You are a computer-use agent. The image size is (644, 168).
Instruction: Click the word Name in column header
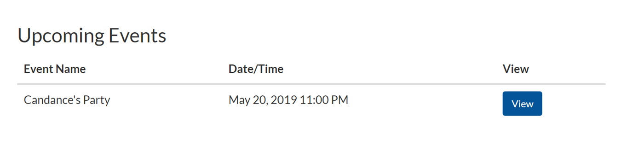tap(71, 69)
